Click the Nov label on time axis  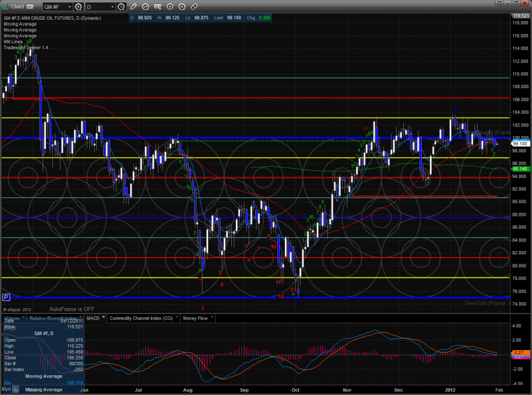click(x=347, y=390)
